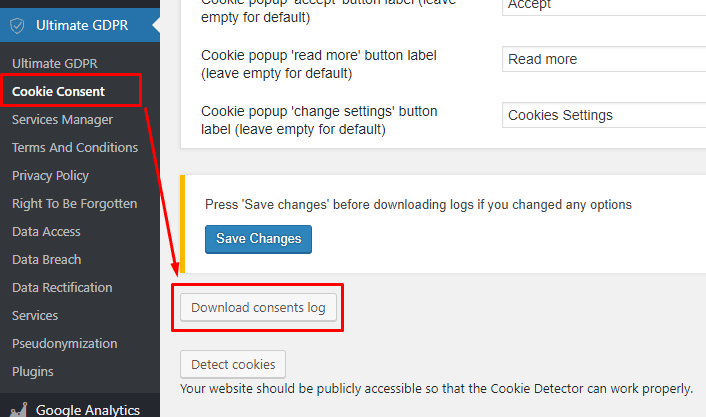Open the Cookie Consent submenu item

coord(59,91)
